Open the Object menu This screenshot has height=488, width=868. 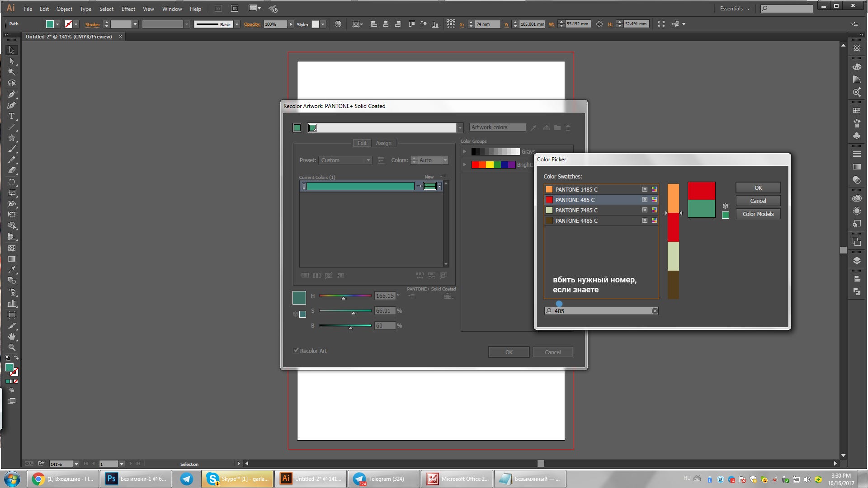coord(64,9)
